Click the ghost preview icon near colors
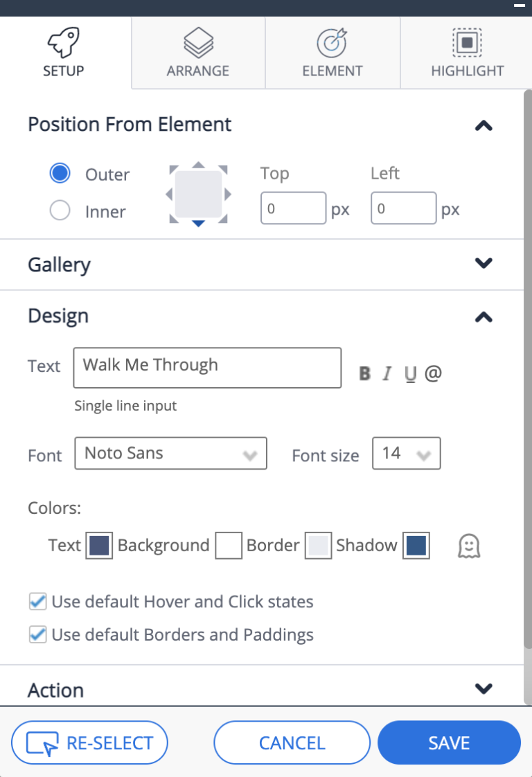532x777 pixels. [x=470, y=546]
